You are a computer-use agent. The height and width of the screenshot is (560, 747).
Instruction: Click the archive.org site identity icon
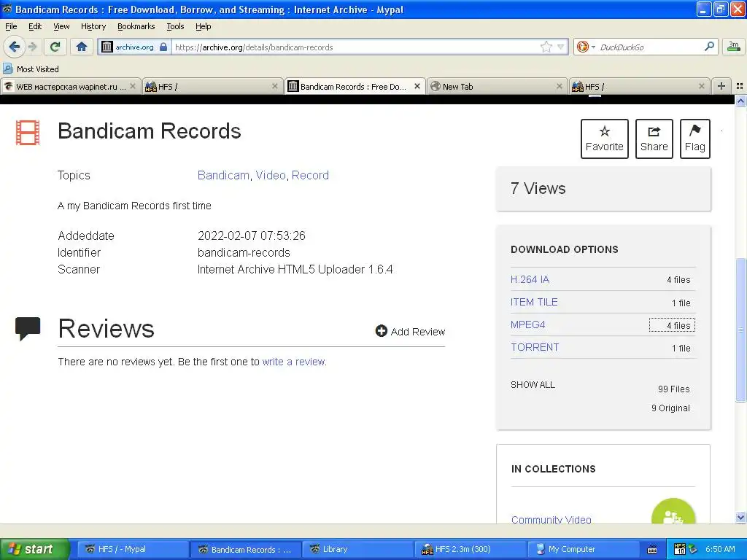pos(107,47)
